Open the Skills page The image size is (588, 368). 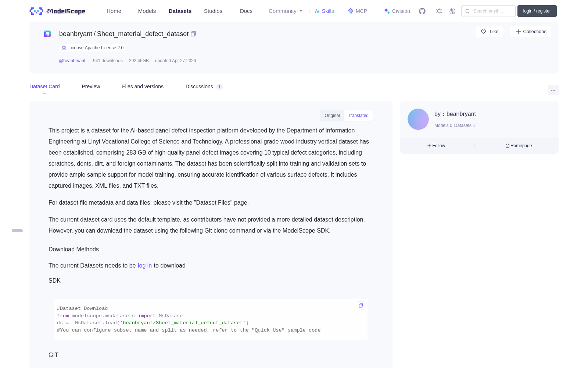coord(324,11)
